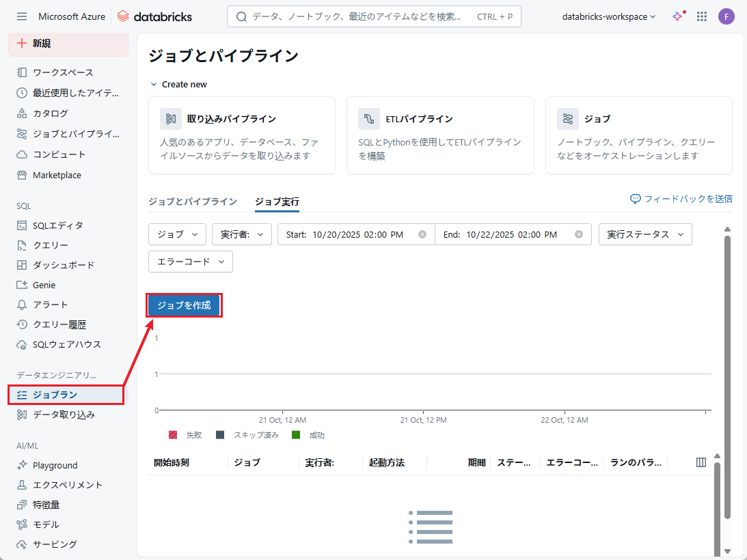This screenshot has width=747, height=560.
Task: Clear the End date filter
Action: [579, 234]
